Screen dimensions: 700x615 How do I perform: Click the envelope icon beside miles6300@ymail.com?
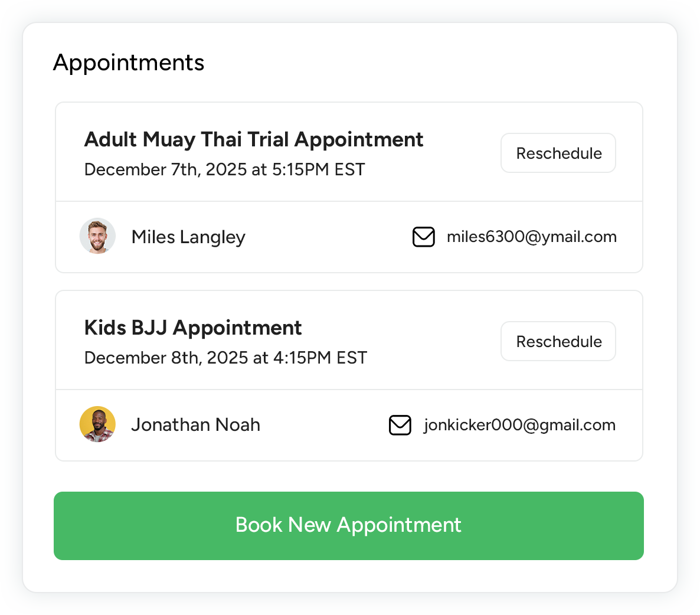(x=423, y=237)
